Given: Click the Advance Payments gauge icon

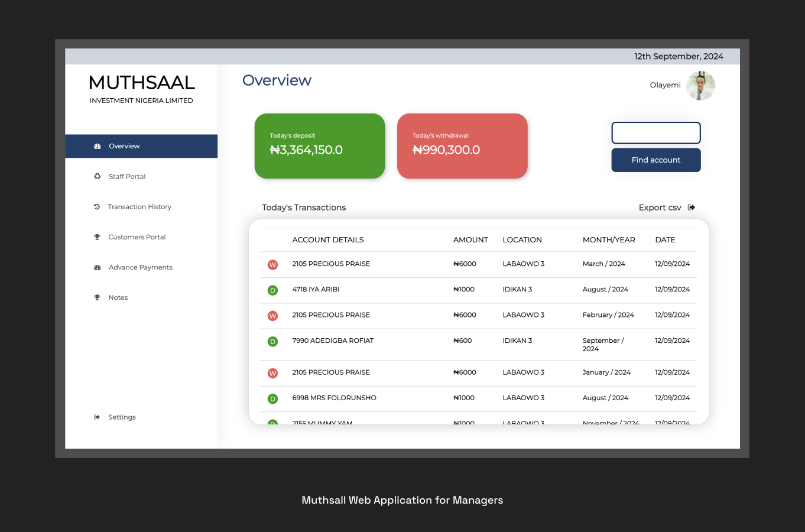Looking at the screenshot, I should point(98,267).
